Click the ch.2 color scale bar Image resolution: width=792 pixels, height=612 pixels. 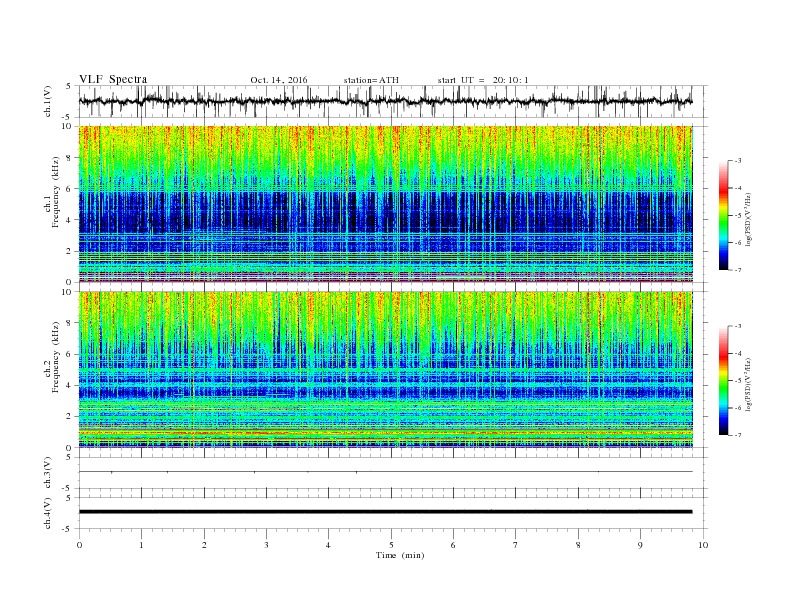point(724,381)
